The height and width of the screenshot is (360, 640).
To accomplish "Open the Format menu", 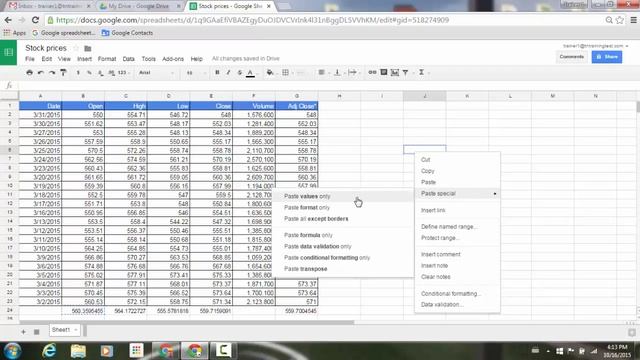I will 107,59.
